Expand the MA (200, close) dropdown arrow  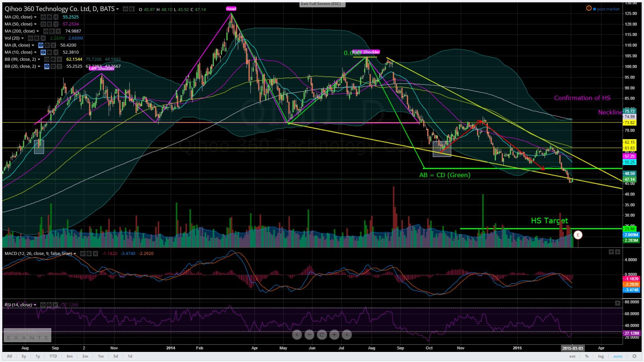pos(38,31)
